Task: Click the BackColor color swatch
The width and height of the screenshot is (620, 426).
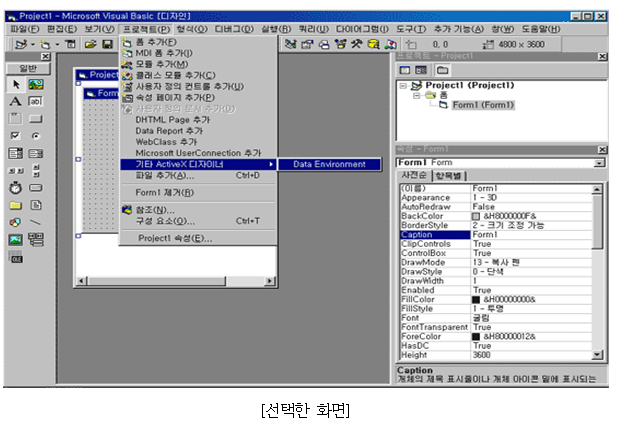Action: coord(476,216)
